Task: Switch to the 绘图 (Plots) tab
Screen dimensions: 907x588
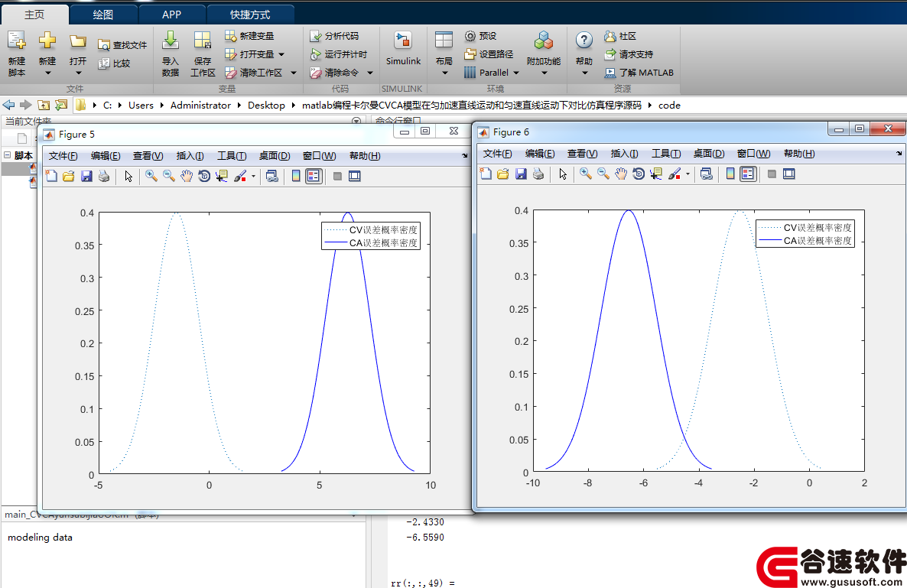Action: point(103,15)
